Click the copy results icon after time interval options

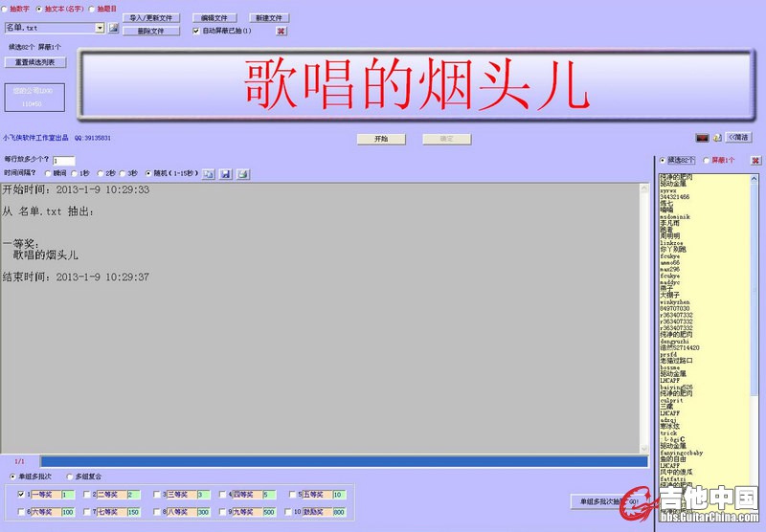[x=209, y=174]
